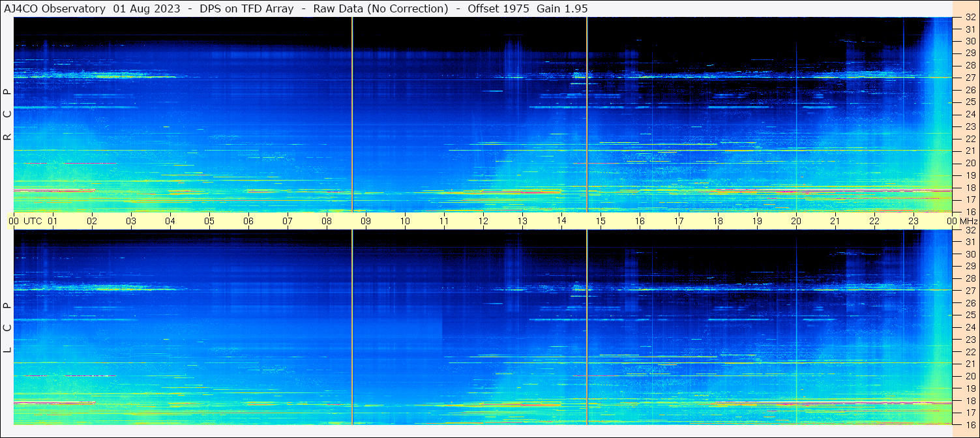Screen dimensions: 980x438
Task: Click the 'Offset 1975' value in header
Action: click(498, 8)
